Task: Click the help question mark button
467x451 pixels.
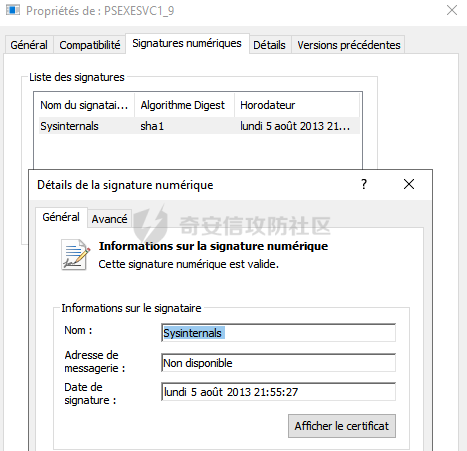Action: pos(364,184)
